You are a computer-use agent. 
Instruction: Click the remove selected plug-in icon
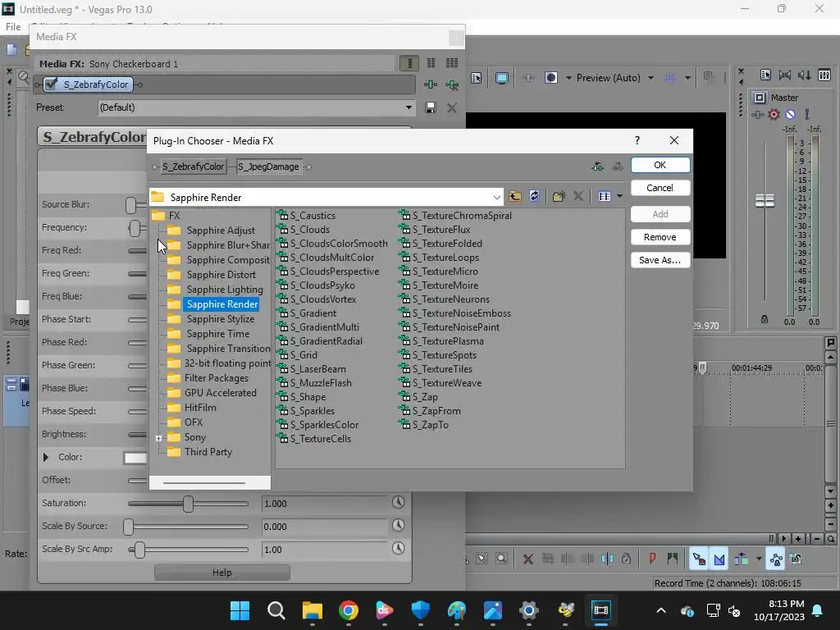pyautogui.click(x=452, y=84)
